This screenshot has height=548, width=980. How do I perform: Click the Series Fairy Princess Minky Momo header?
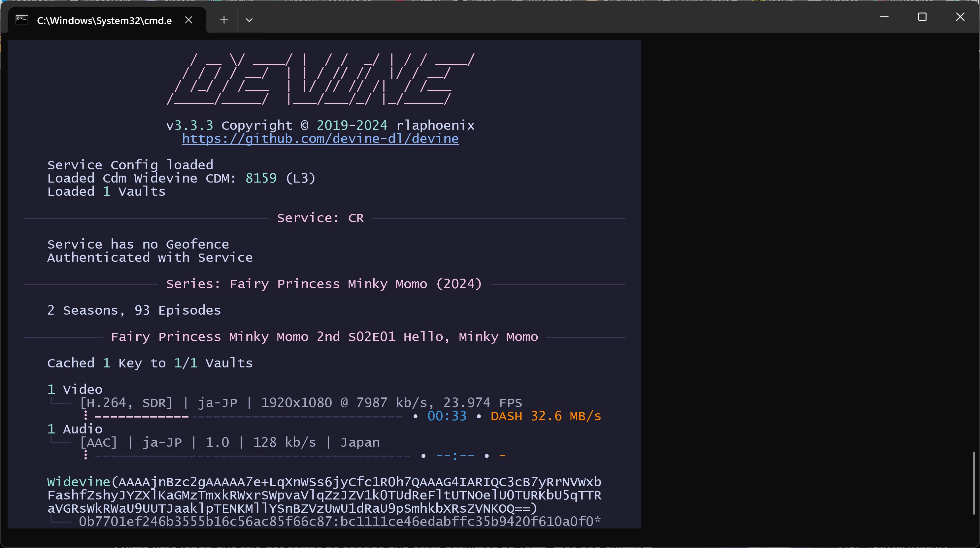pyautogui.click(x=324, y=284)
